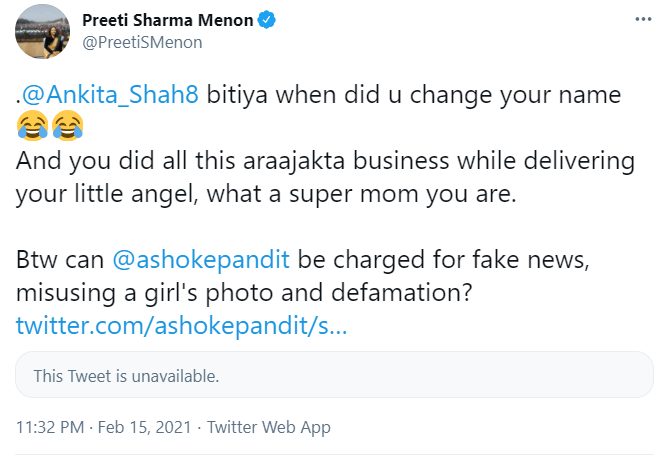This screenshot has width=669, height=457.
Task: Click the blue verified badge
Action: click(268, 20)
